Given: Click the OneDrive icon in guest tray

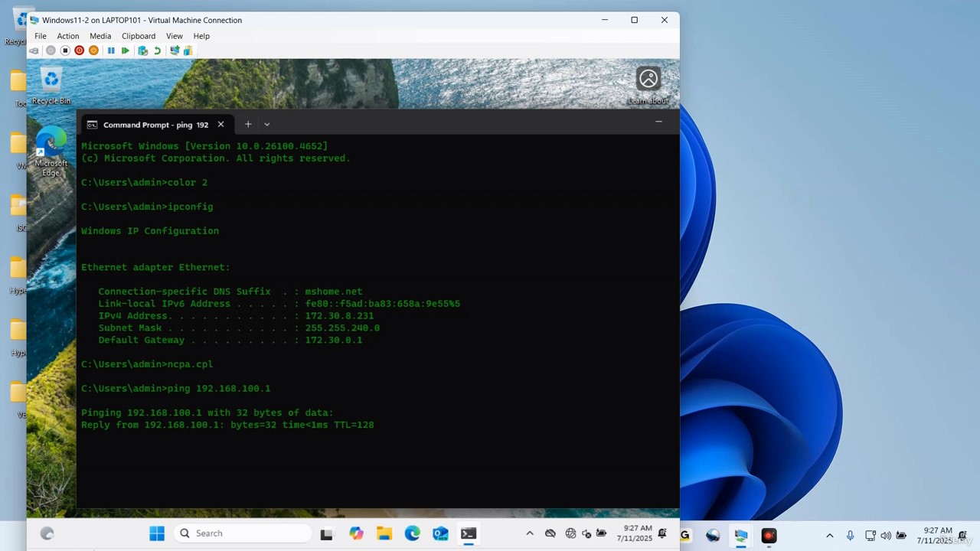Looking at the screenshot, I should (x=550, y=533).
